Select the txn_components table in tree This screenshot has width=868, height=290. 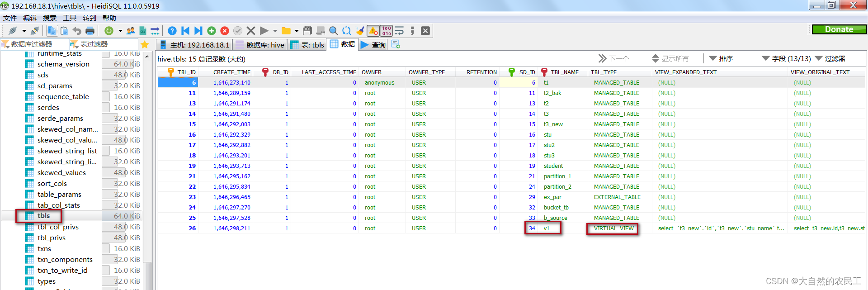pyautogui.click(x=65, y=260)
